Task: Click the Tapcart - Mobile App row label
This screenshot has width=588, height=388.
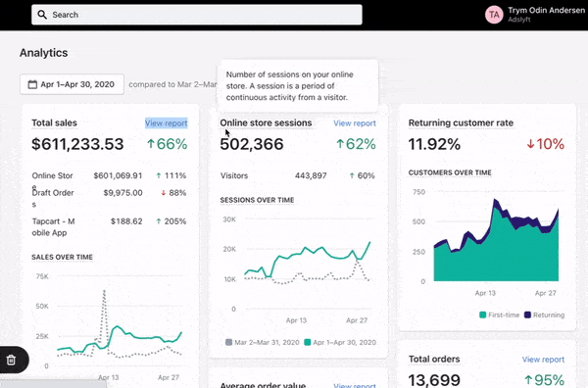Action: (x=53, y=226)
